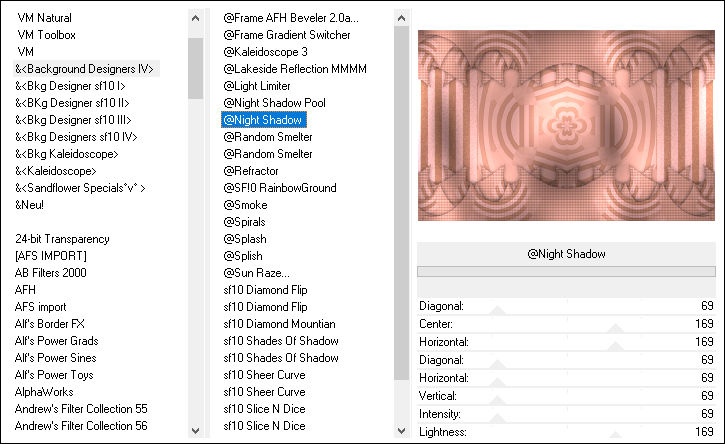This screenshot has width=725, height=444.
Task: Select sf10 Diamond Mountian filter
Action: point(279,324)
